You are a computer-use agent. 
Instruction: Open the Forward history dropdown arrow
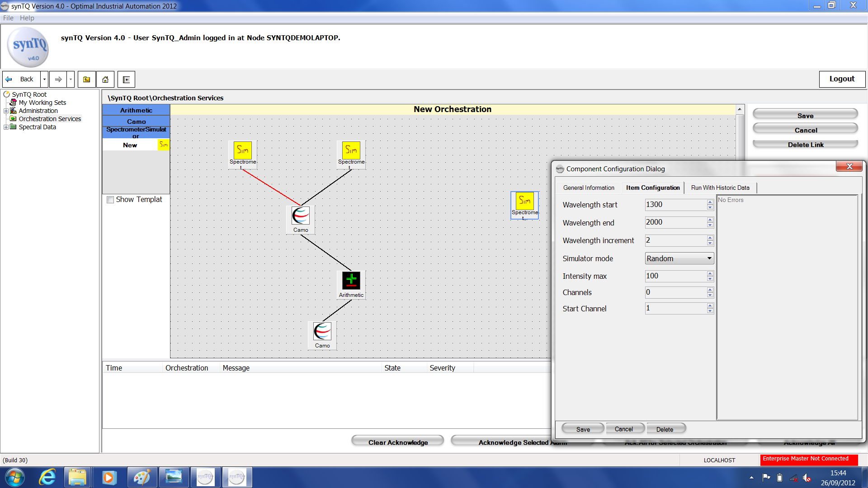71,79
